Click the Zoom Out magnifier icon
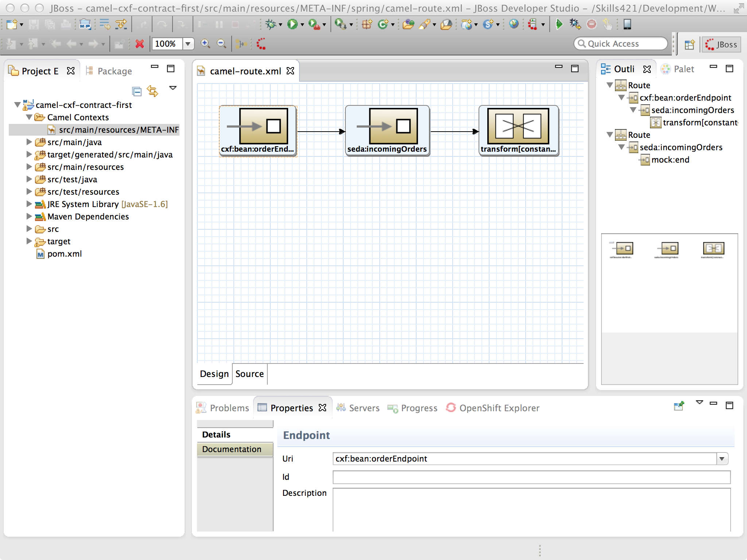The width and height of the screenshot is (747, 560). [x=221, y=44]
